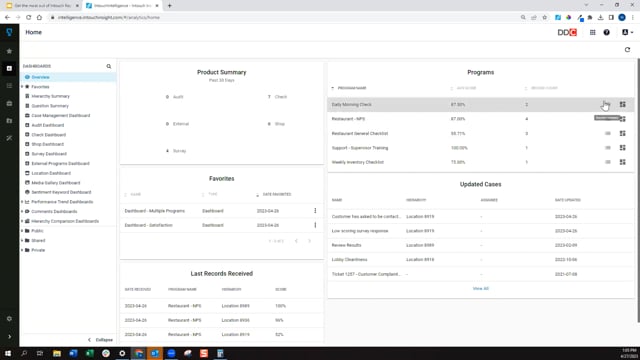The width and height of the screenshot is (640, 360).
Task: Open Check Dashboard
Action: click(x=48, y=135)
